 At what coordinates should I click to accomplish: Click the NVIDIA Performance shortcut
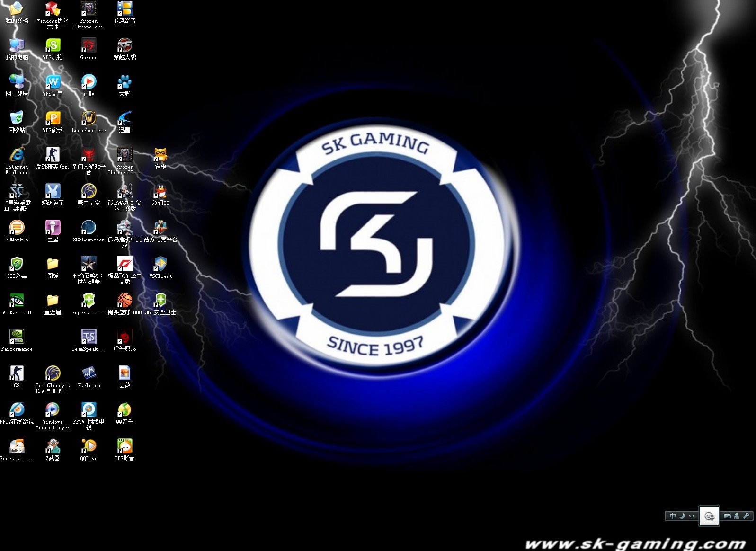click(17, 337)
